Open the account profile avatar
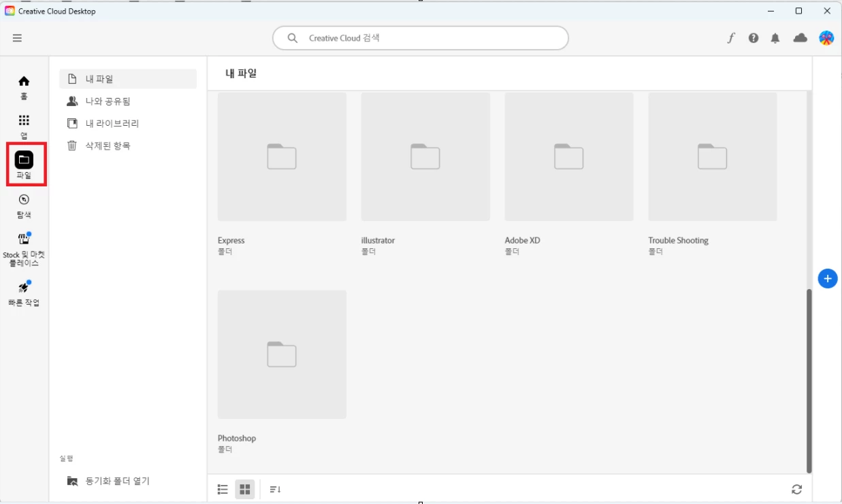The height and width of the screenshot is (504, 842). 826,38
